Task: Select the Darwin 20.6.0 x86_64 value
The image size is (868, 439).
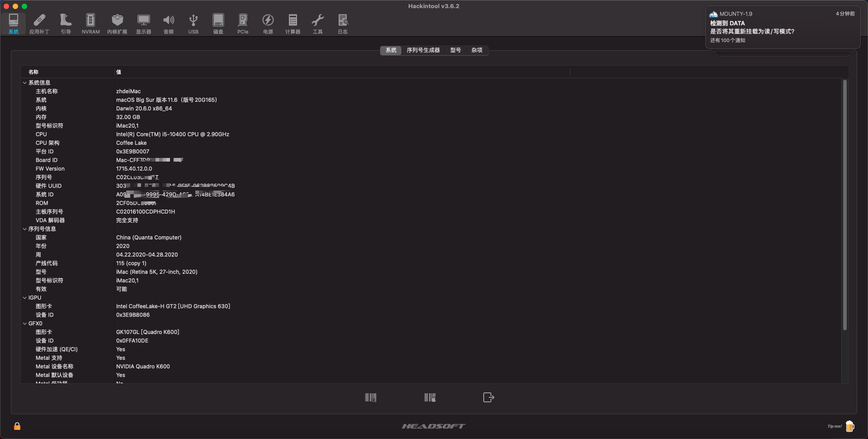Action: [144, 109]
